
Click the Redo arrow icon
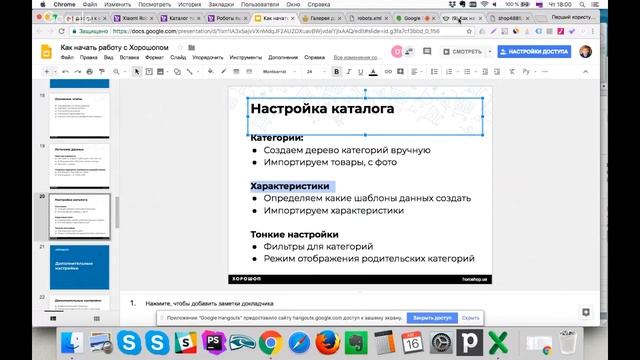pos(77,72)
